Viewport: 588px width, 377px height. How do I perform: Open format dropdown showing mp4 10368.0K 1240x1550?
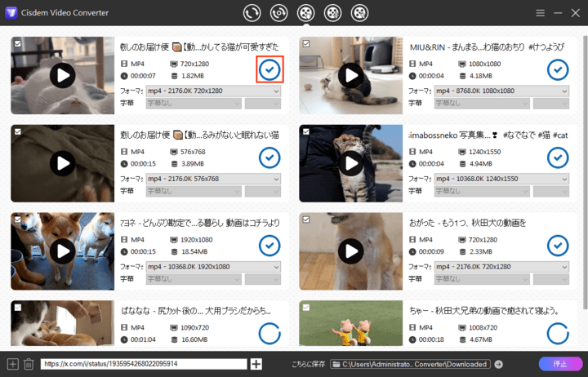(x=500, y=179)
